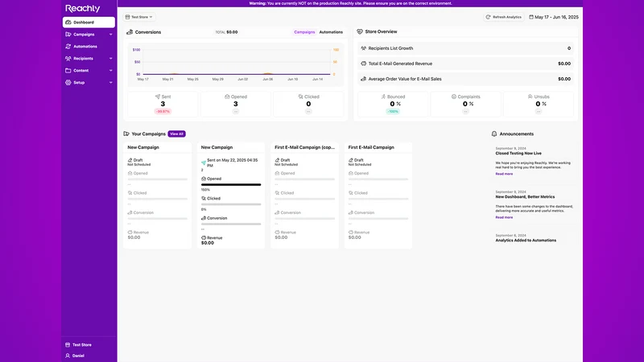Switch to the Campaigns conversions tab
The width and height of the screenshot is (644, 362).
304,32
